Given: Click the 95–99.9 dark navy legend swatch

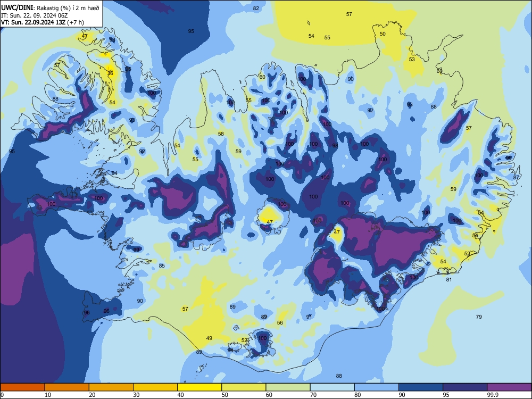Looking at the screenshot, I should click(x=465, y=387).
